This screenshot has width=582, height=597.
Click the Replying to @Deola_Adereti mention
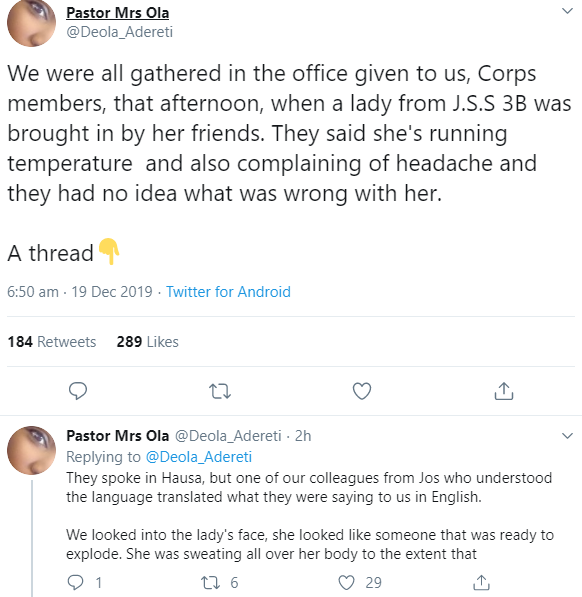point(199,457)
